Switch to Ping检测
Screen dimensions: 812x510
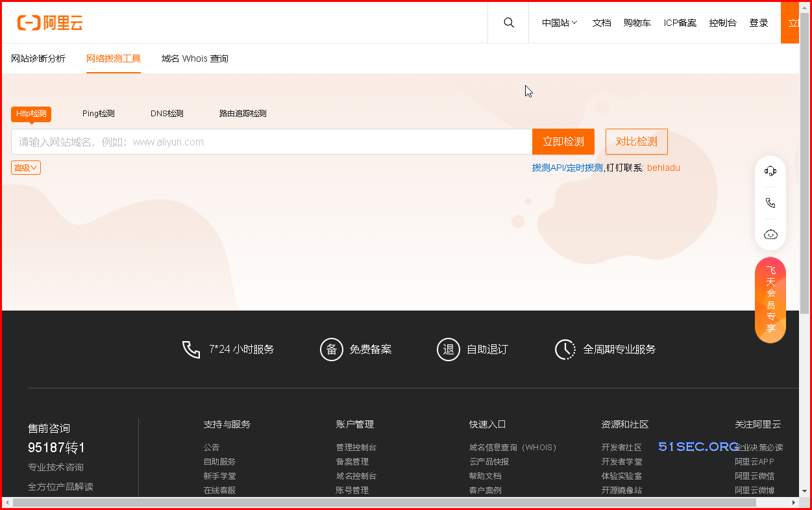coord(99,114)
